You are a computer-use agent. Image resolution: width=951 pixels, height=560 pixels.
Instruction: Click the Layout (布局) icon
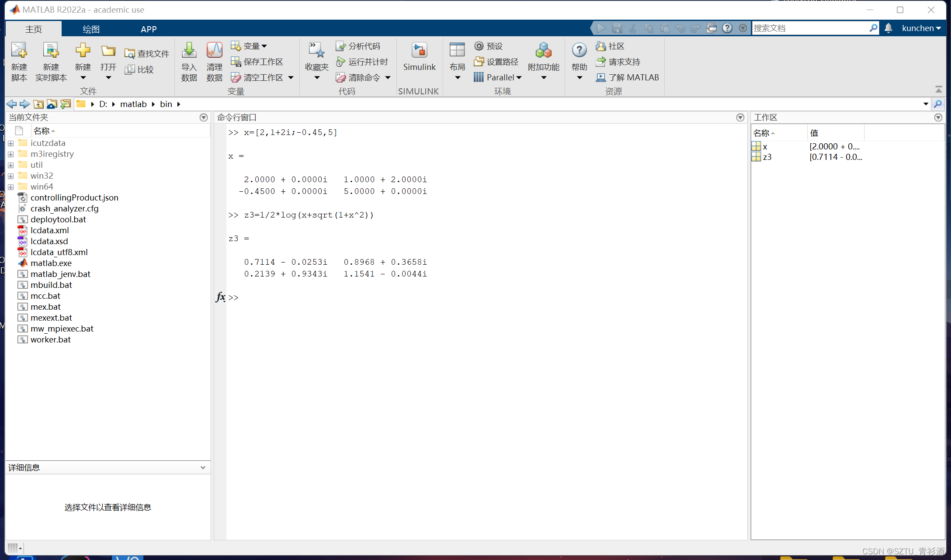point(457,52)
